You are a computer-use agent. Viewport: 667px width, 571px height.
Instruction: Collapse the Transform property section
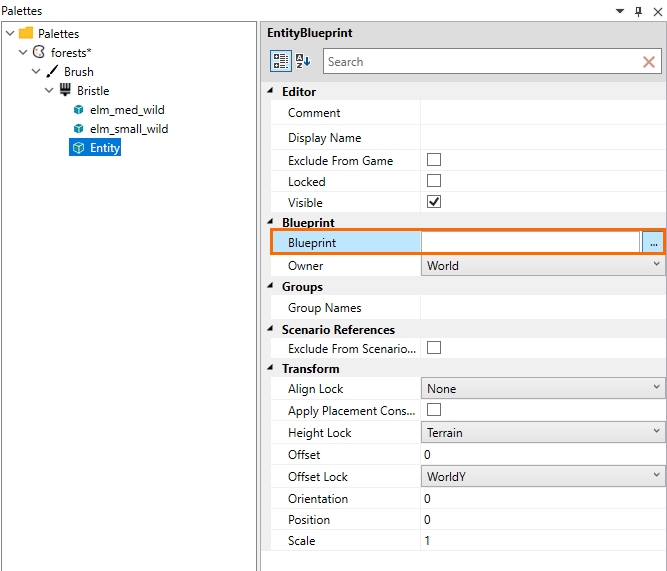coord(270,368)
